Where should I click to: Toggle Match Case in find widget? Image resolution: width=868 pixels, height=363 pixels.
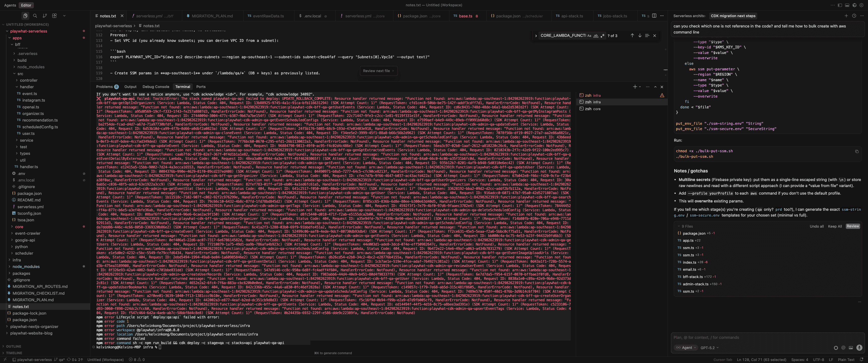pyautogui.click(x=589, y=36)
